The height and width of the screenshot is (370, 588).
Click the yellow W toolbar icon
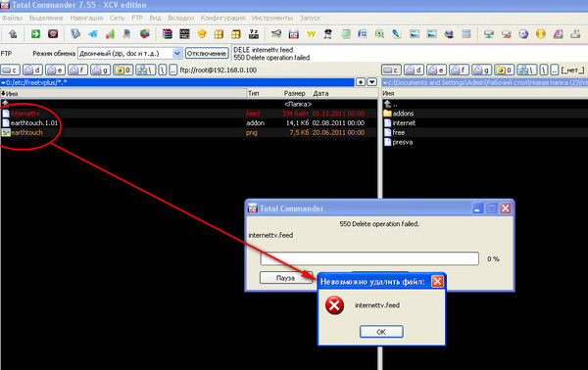point(311,34)
